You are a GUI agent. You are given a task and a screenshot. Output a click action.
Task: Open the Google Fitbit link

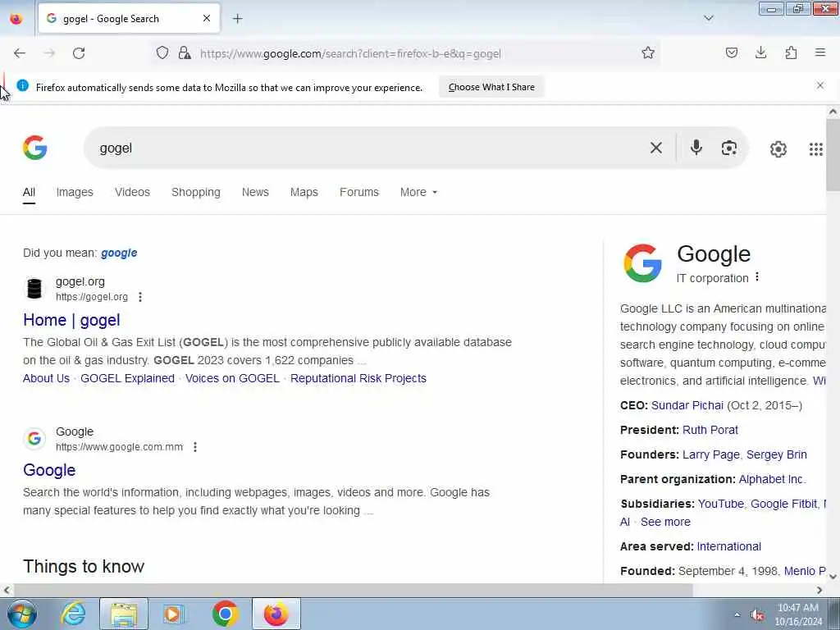pos(783,504)
